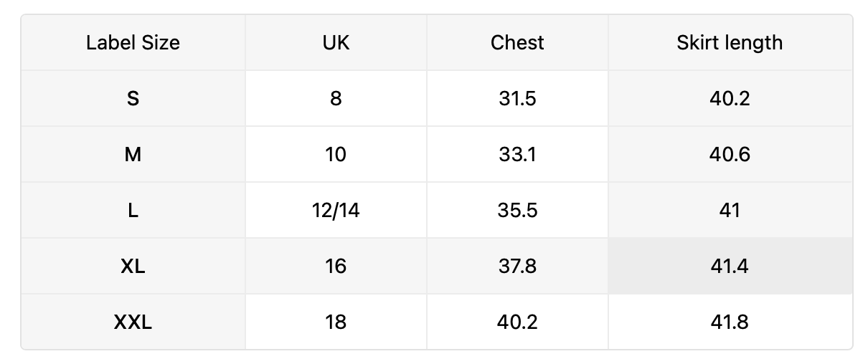Select the UK column header

(x=336, y=42)
